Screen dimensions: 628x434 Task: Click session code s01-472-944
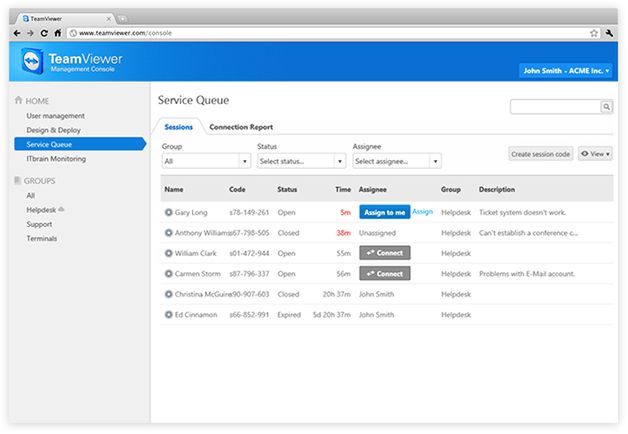[x=249, y=253]
